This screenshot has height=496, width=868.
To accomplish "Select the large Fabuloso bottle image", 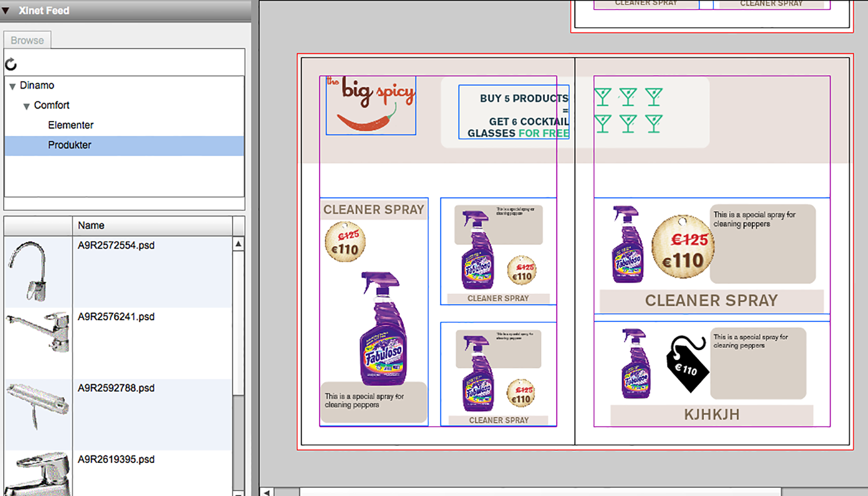I will (383, 329).
